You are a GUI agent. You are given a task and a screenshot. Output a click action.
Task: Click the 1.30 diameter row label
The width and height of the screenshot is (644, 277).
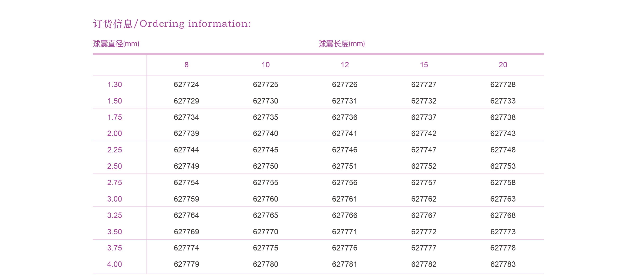click(x=115, y=85)
